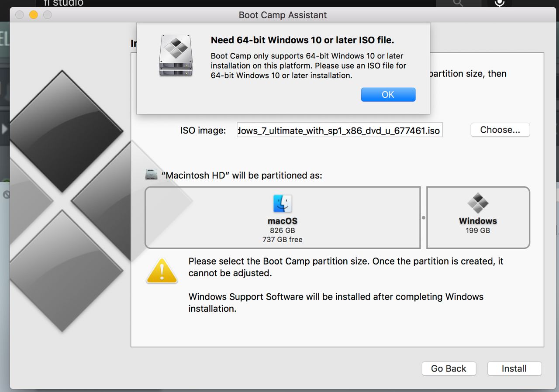Click the yellow warning triangle icon
This screenshot has height=392, width=559.
[x=162, y=271]
